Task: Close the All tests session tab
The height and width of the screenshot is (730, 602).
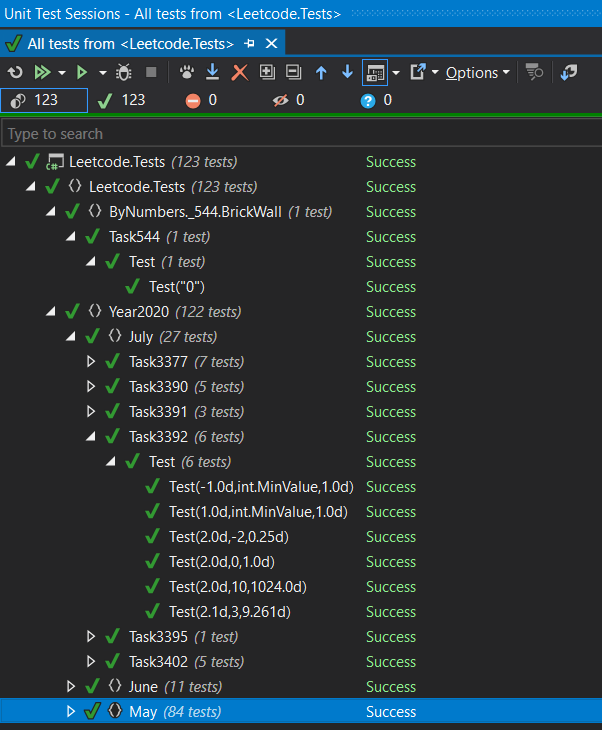Action: [x=271, y=43]
